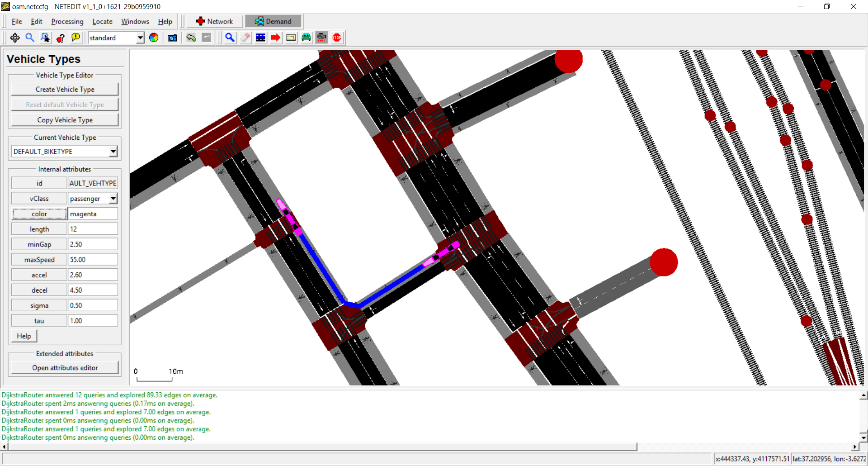
Task: Select the green car vehicle mode
Action: pos(307,38)
